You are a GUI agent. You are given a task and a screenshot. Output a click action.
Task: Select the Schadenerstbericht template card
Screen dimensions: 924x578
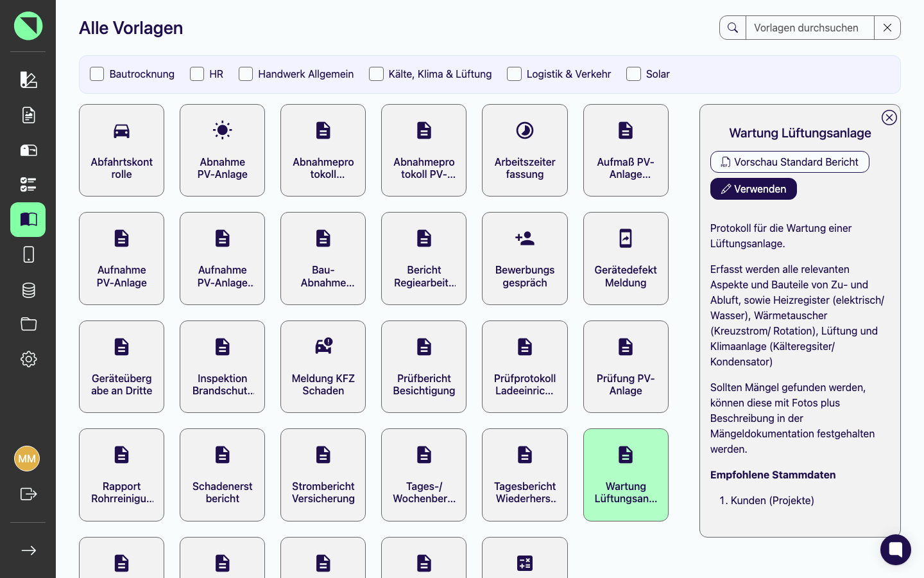coord(222,475)
